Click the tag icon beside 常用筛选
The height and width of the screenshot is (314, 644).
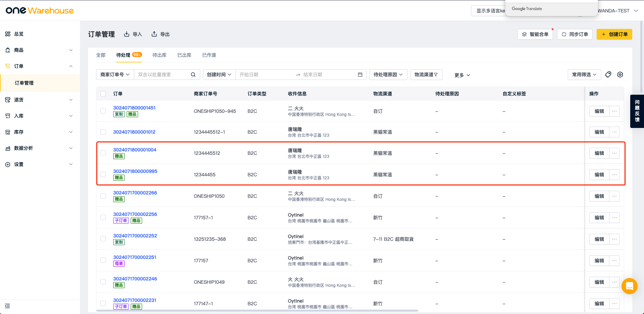coord(608,75)
